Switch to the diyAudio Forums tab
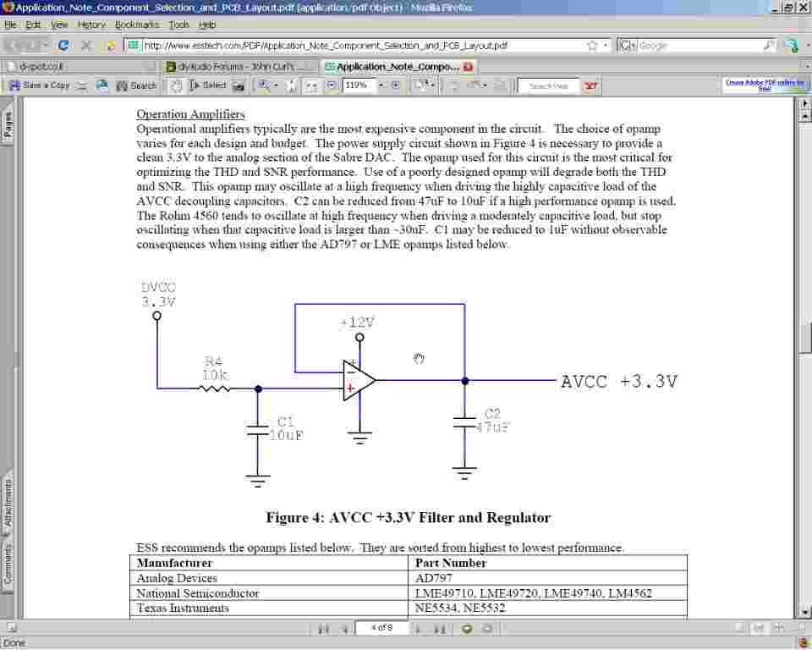This screenshot has height=650, width=812. tap(239, 66)
